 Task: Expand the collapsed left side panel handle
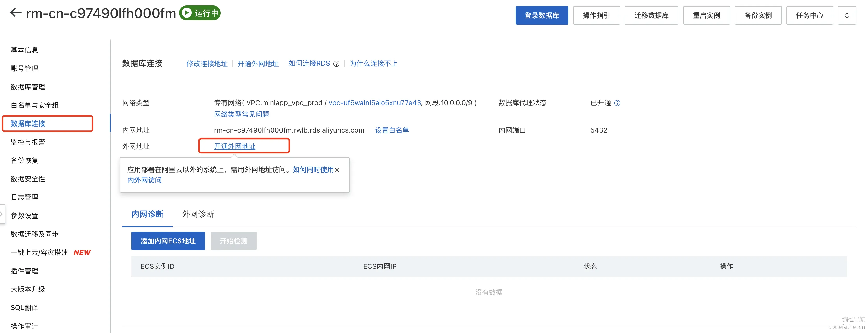[2, 214]
